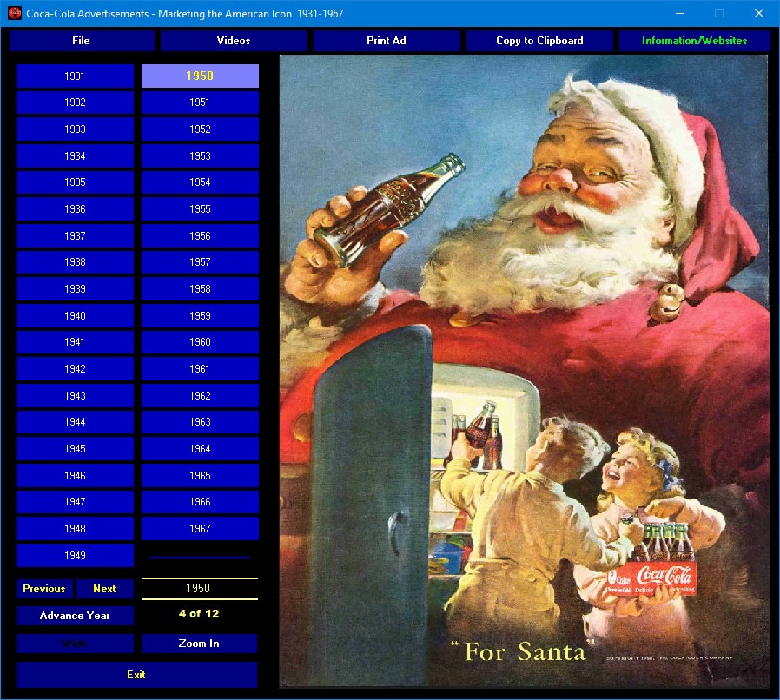
Task: Select the 1959 year button
Action: 200,316
